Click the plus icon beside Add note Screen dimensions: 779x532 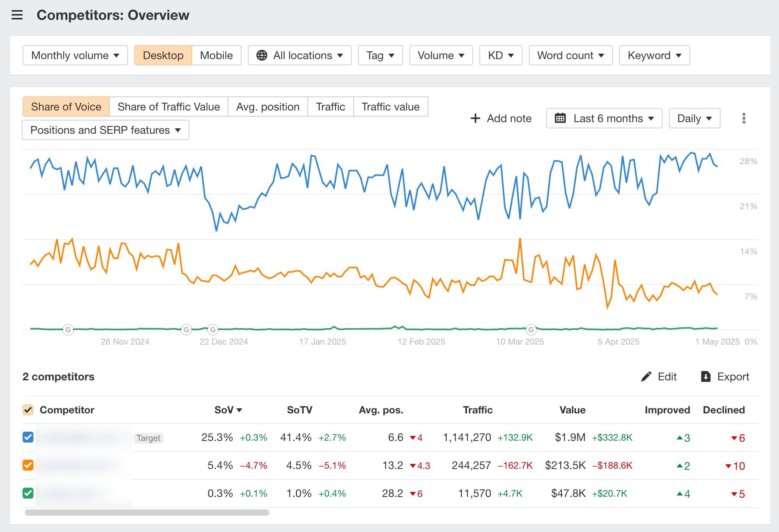click(x=475, y=118)
